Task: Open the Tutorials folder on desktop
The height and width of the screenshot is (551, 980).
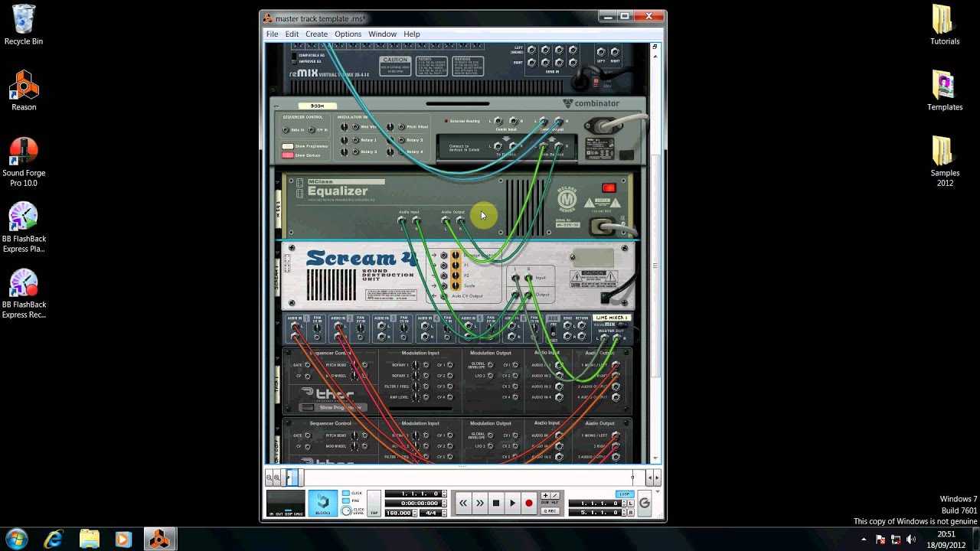Action: pos(944,25)
